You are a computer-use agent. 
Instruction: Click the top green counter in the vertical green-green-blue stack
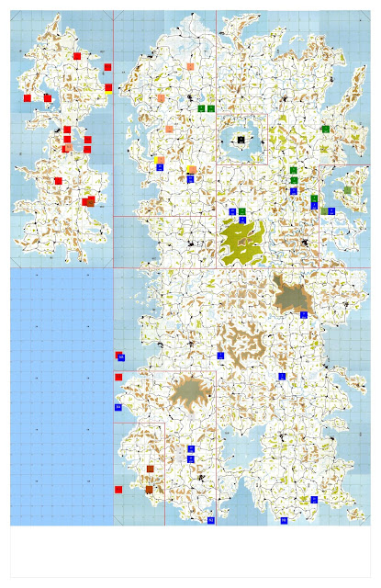(x=294, y=171)
